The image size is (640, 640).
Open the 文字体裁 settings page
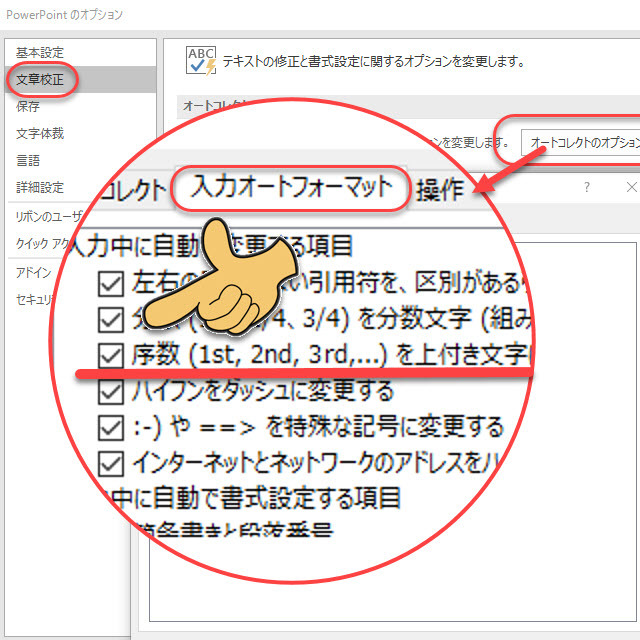pyautogui.click(x=40, y=133)
